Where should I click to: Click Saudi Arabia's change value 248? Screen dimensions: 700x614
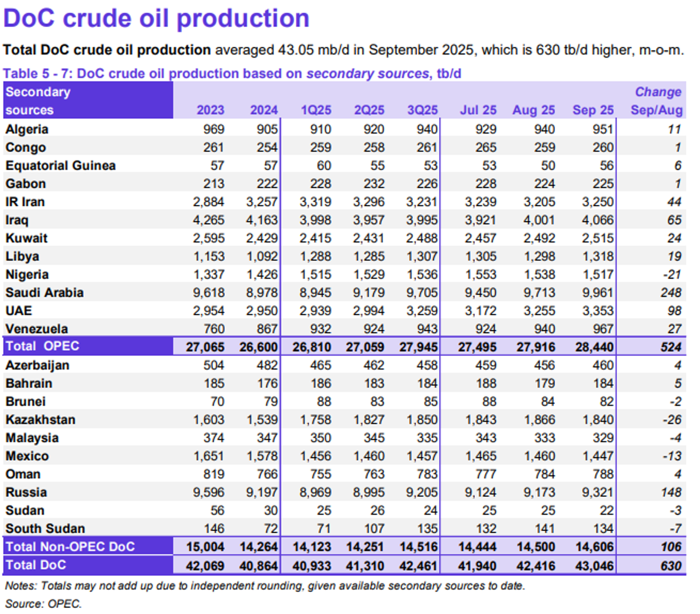[671, 293]
